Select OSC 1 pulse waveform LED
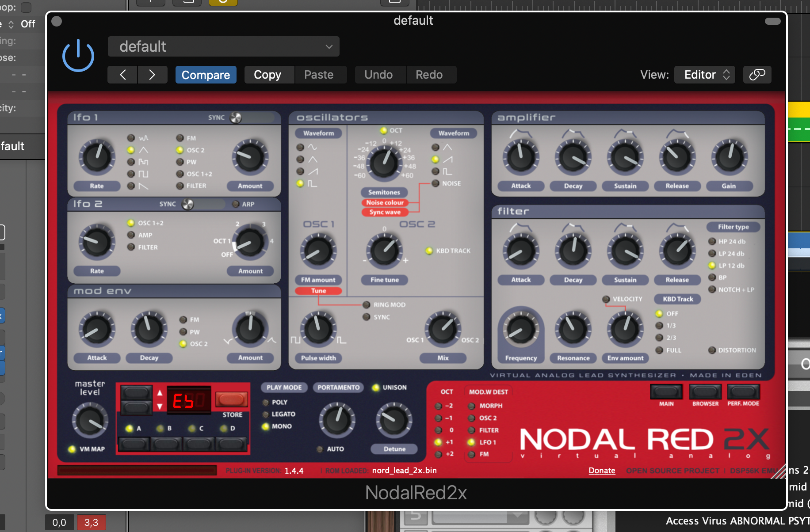Screen dimensions: 810x532 click(300, 183)
